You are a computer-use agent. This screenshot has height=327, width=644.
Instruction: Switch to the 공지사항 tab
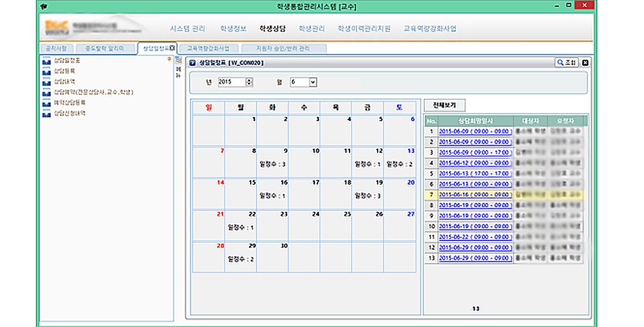tap(56, 49)
